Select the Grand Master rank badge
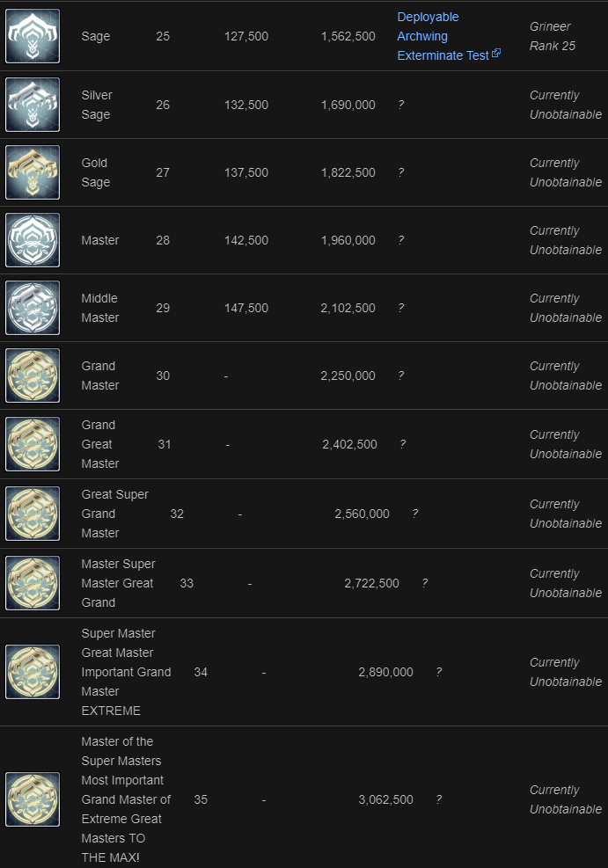The image size is (608, 868). pos(32,376)
